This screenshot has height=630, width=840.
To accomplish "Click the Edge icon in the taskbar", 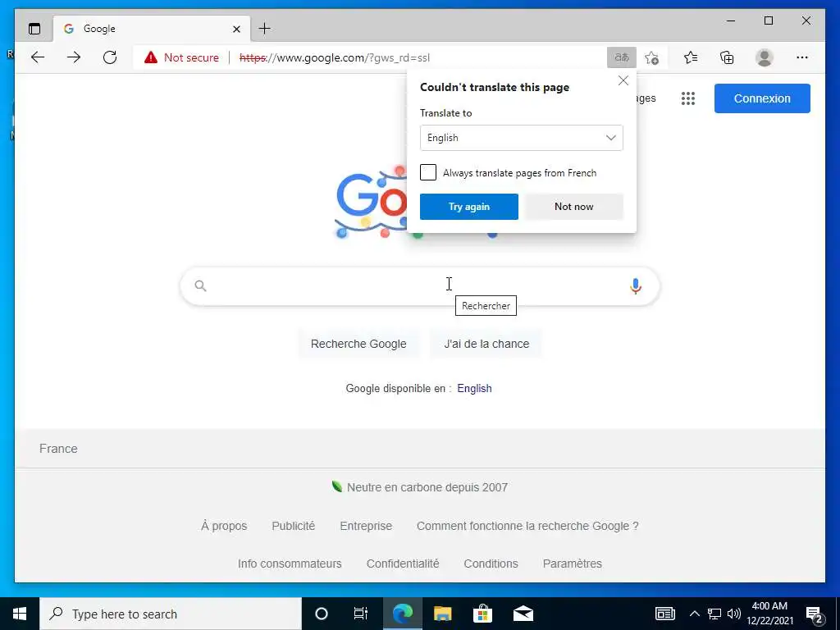I will 402,614.
